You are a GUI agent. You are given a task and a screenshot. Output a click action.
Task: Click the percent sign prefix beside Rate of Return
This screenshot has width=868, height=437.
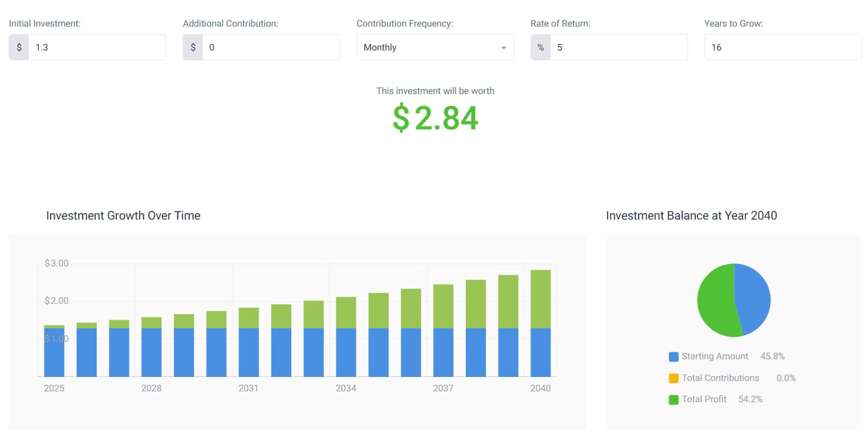(x=540, y=47)
